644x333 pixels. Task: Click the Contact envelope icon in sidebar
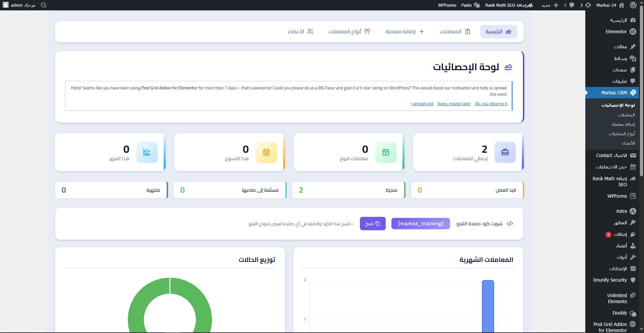(x=633, y=155)
